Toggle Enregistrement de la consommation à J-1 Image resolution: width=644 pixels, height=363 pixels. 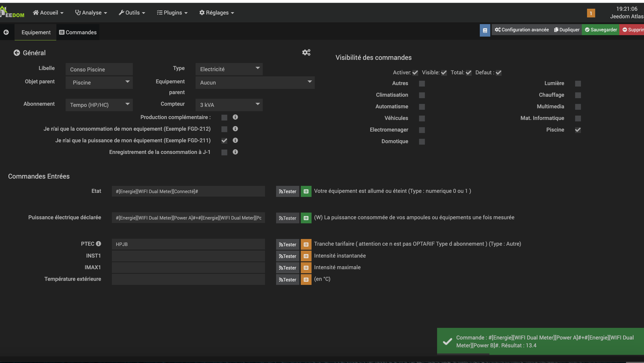[224, 152]
